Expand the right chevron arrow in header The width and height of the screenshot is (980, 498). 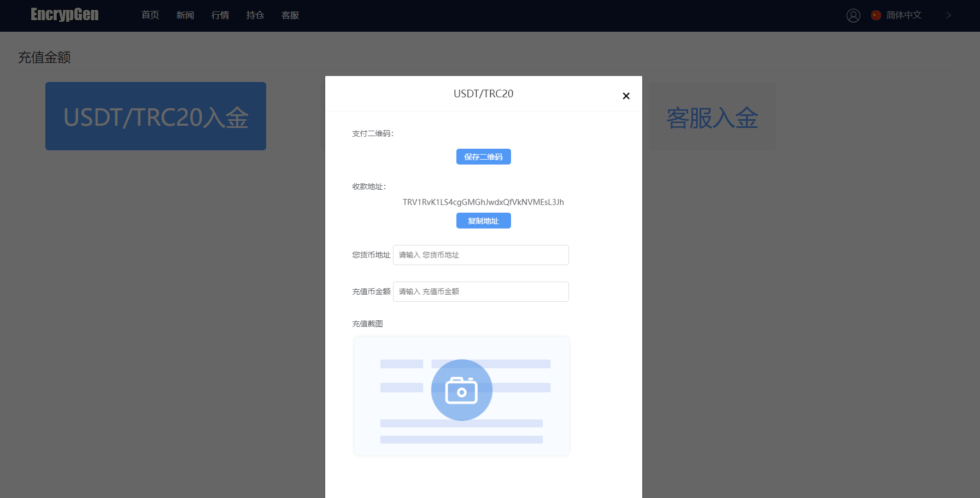pyautogui.click(x=948, y=15)
